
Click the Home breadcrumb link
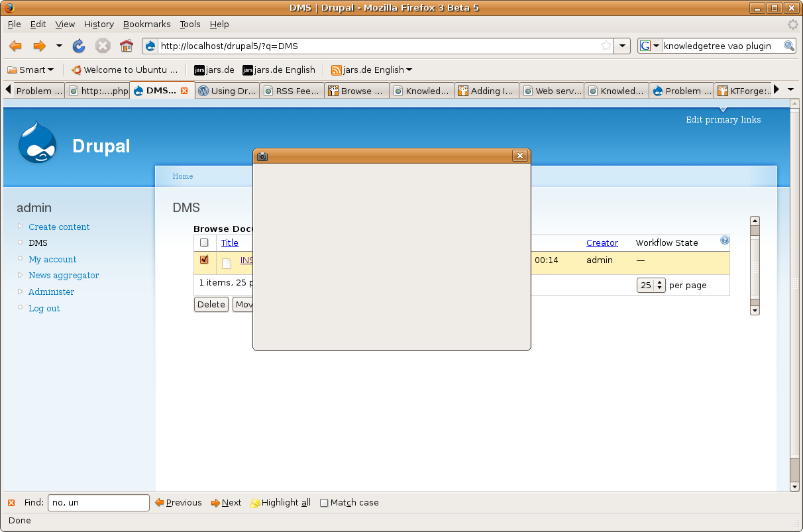click(x=183, y=176)
